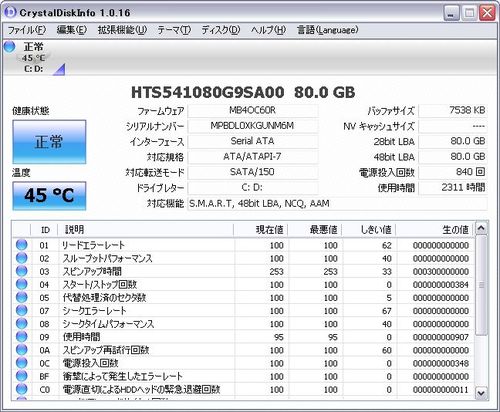This screenshot has height=412, width=500.
Task: Click status orb for 01 リードエラーレート
Action: [x=22, y=245]
